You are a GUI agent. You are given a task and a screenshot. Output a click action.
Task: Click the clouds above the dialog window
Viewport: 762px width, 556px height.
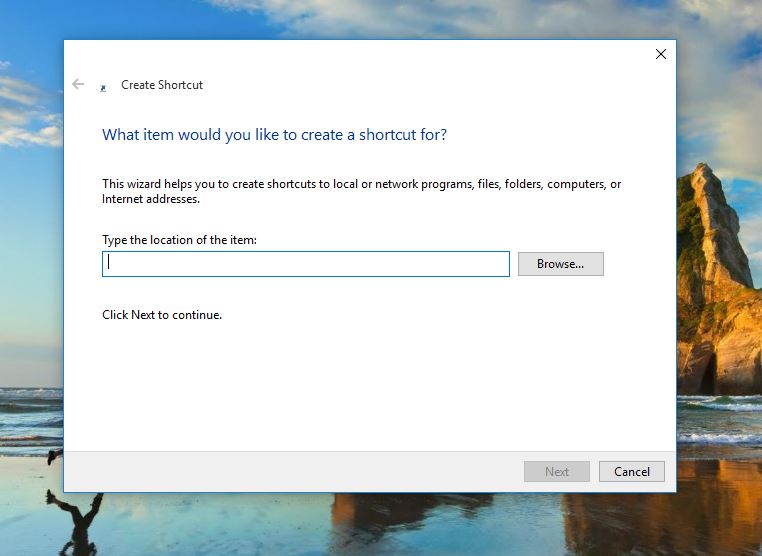[400, 18]
